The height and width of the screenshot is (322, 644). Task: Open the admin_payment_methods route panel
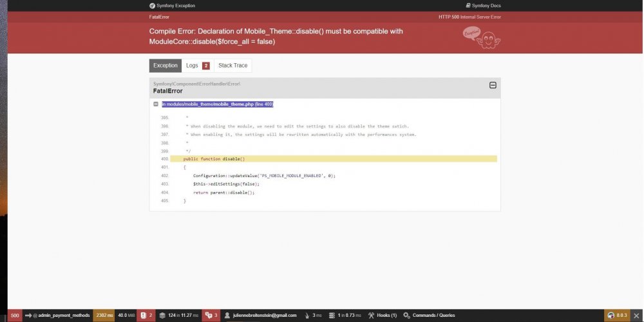point(57,316)
